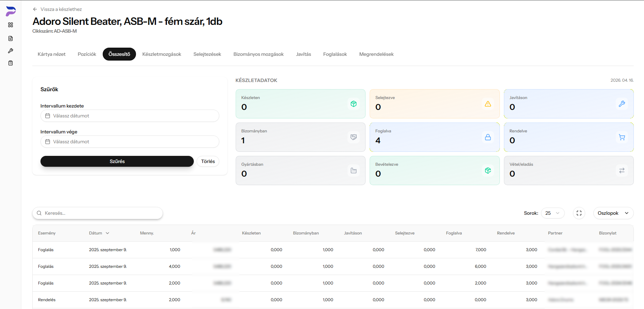Open the Bizományos mozgások tab
Viewport: 644px width, 309px height.
[x=258, y=54]
